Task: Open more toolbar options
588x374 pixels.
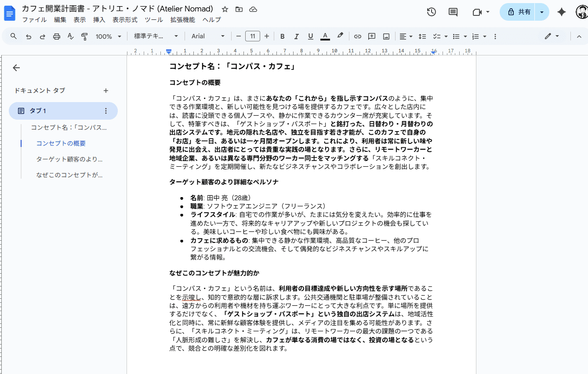Action: click(x=495, y=36)
